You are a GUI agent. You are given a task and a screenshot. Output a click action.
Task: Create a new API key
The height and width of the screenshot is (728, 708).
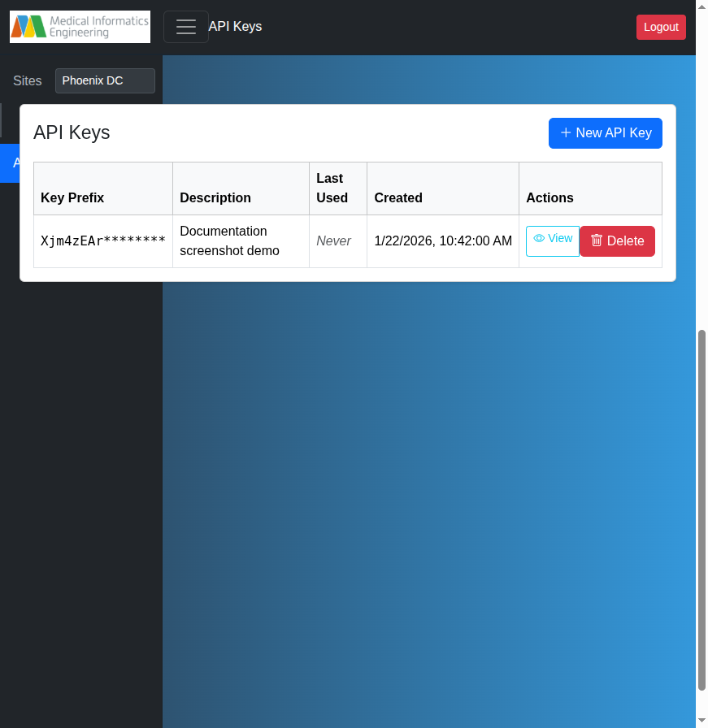pos(605,132)
